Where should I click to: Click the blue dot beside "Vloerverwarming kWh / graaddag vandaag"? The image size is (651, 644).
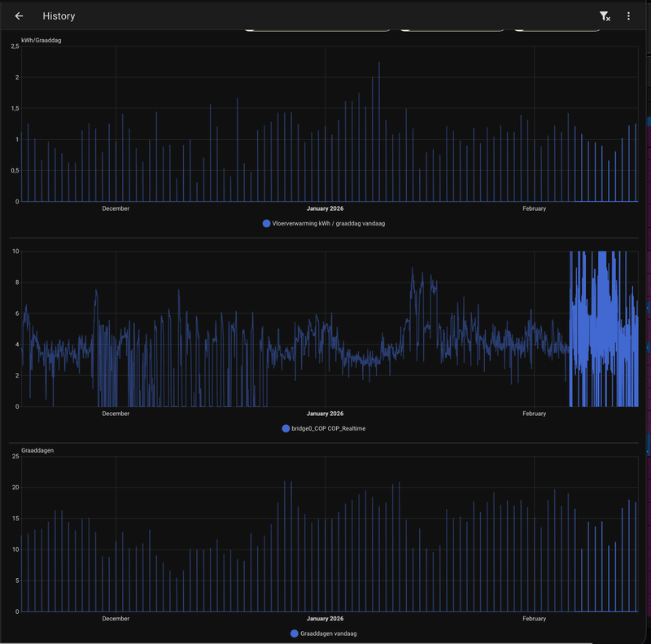(x=266, y=222)
